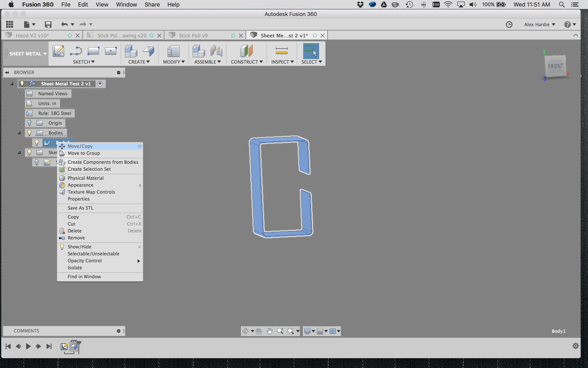Open the Alex Hardie account dropdown
Image resolution: width=588 pixels, height=368 pixels.
point(540,24)
